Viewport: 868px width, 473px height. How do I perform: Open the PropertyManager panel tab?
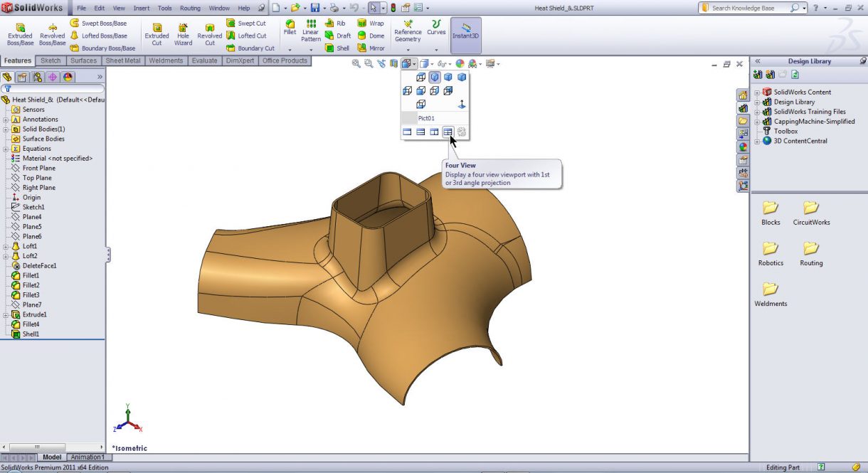22,77
